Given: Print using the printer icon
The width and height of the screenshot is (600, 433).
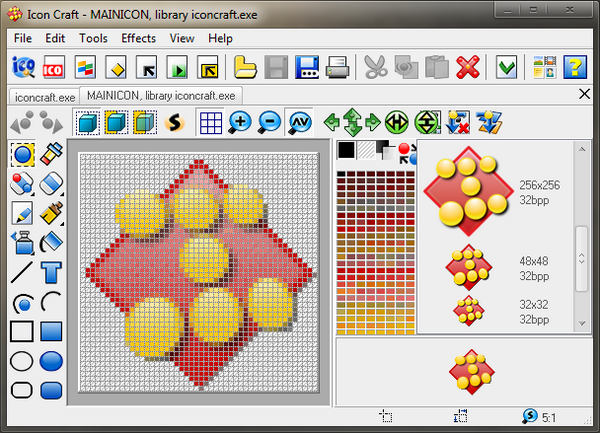Looking at the screenshot, I should coord(338,67).
